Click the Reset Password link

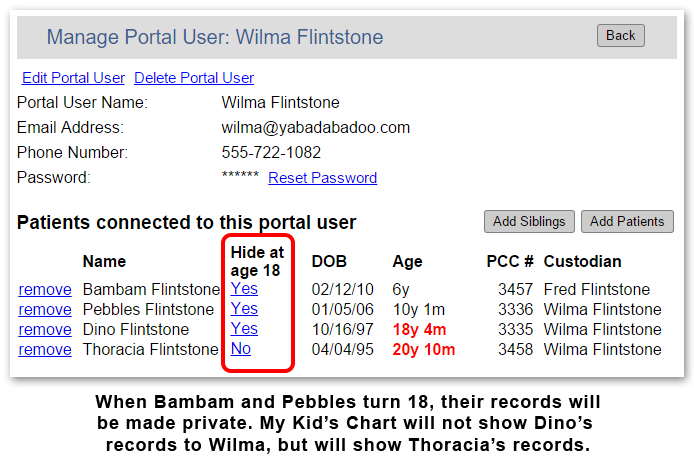pos(323,178)
